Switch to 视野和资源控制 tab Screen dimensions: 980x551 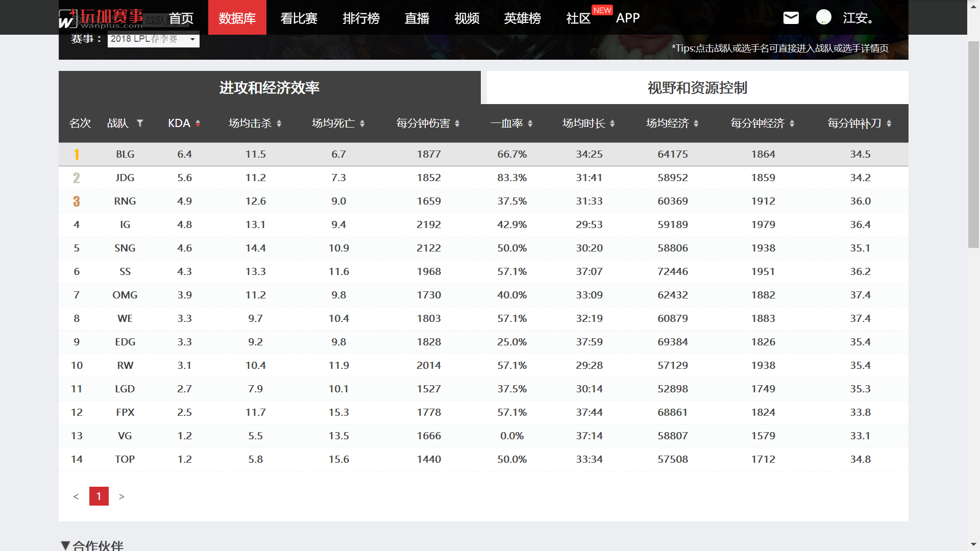[x=698, y=88]
